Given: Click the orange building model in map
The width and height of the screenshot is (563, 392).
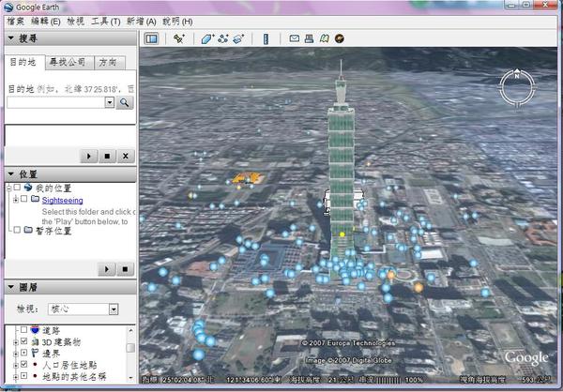Looking at the screenshot, I should tap(248, 178).
